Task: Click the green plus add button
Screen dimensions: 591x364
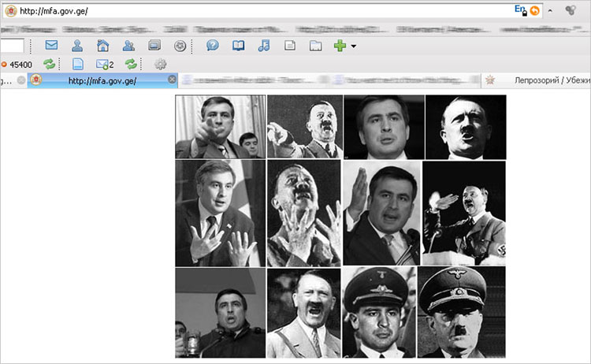Action: [x=340, y=46]
